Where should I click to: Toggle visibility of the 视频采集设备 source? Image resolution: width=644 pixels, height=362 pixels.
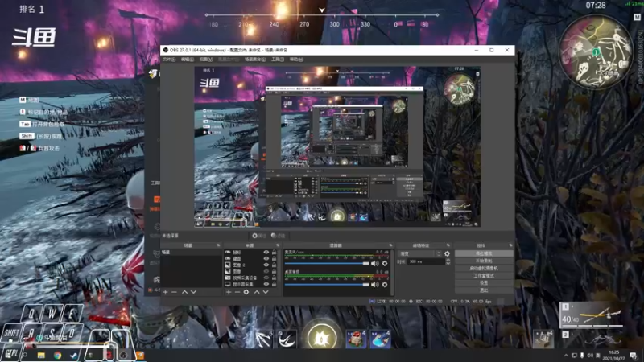266,278
